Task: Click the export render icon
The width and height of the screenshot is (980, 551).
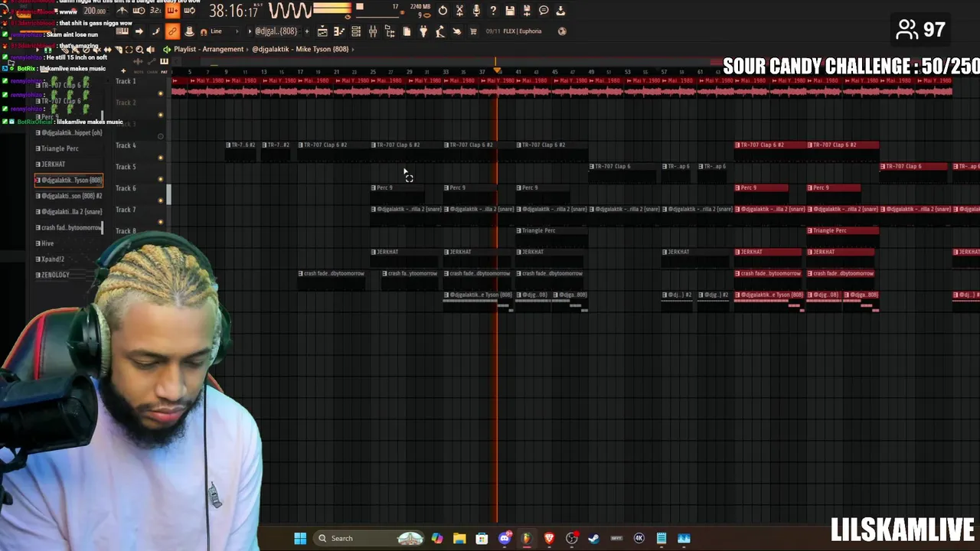Action: [x=527, y=11]
